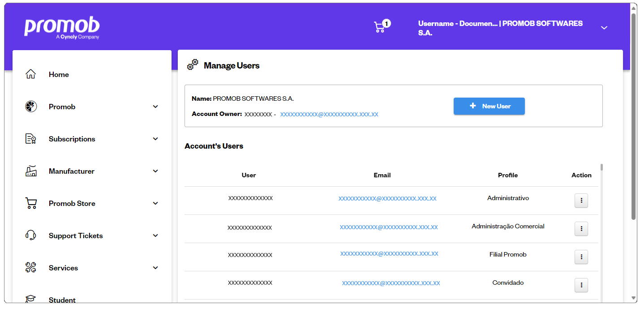This screenshot has height=317, width=644.
Task: Click email link in Filial Promob row
Action: [x=389, y=253]
